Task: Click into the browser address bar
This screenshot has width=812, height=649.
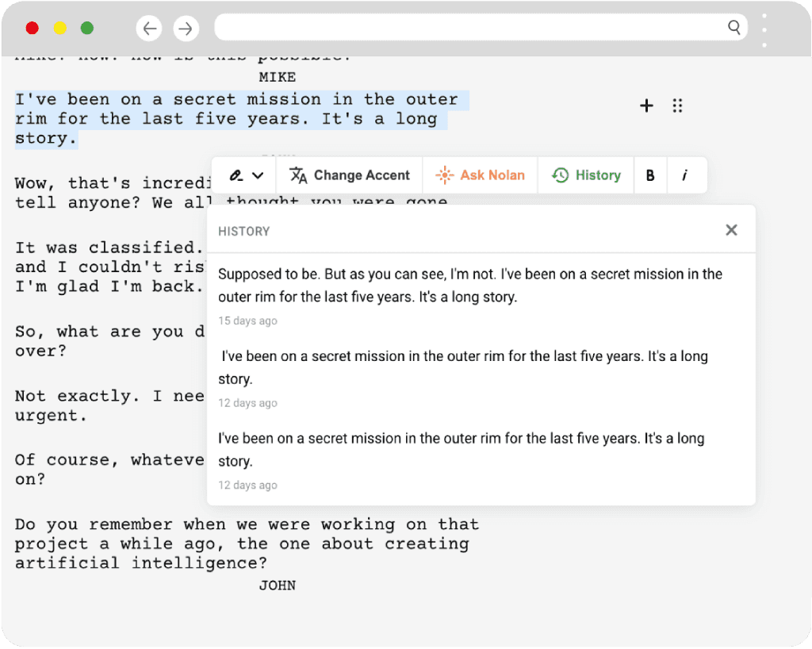Action: (468, 28)
